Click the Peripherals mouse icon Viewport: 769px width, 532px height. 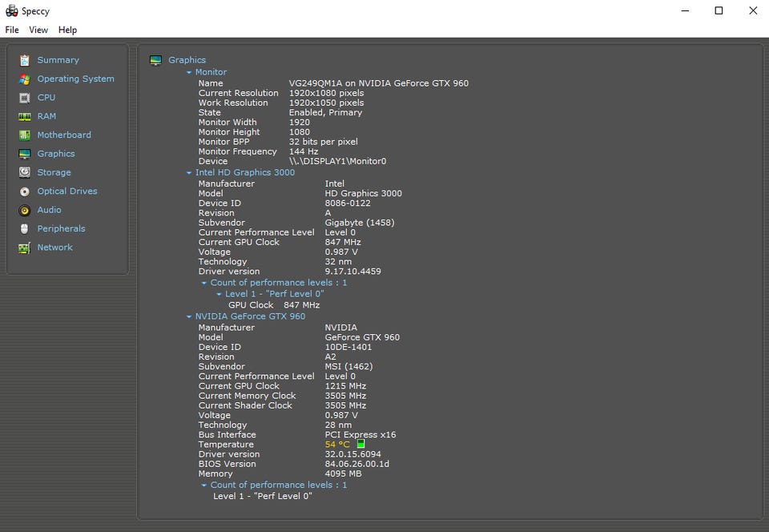25,228
